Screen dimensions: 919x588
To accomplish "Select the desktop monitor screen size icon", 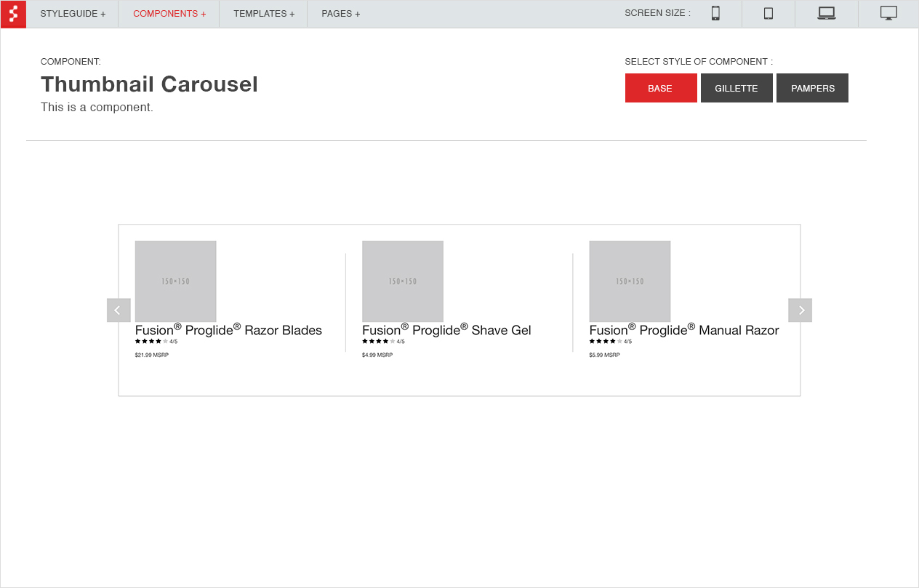I will (x=888, y=13).
